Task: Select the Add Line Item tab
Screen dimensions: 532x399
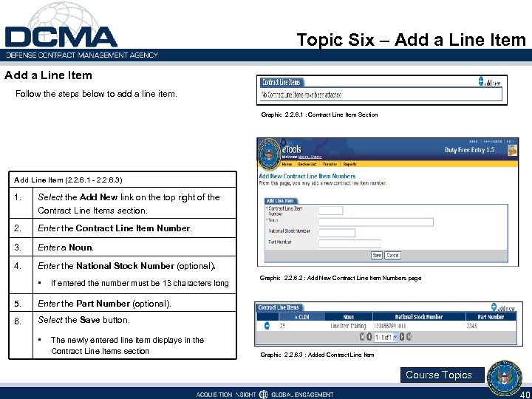Action: click(280, 201)
